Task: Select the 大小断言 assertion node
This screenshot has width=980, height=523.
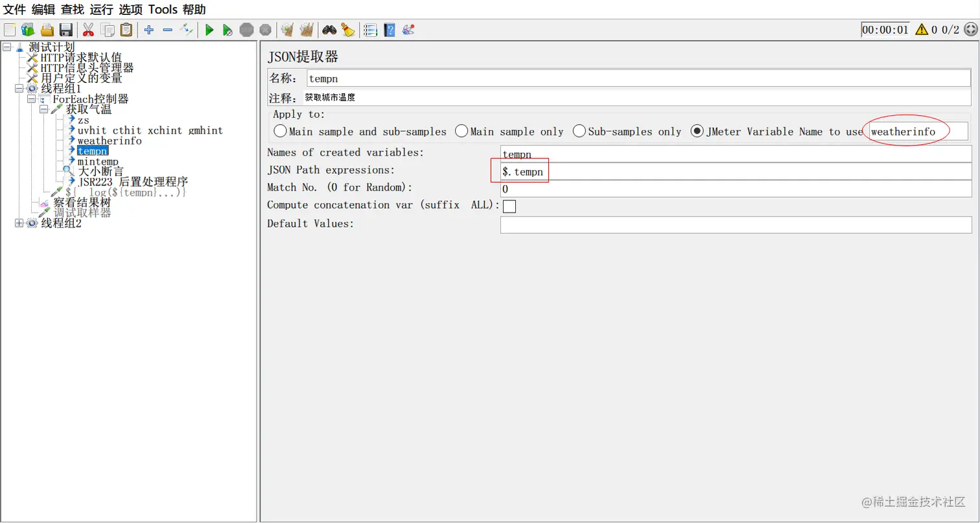Action: click(x=100, y=172)
